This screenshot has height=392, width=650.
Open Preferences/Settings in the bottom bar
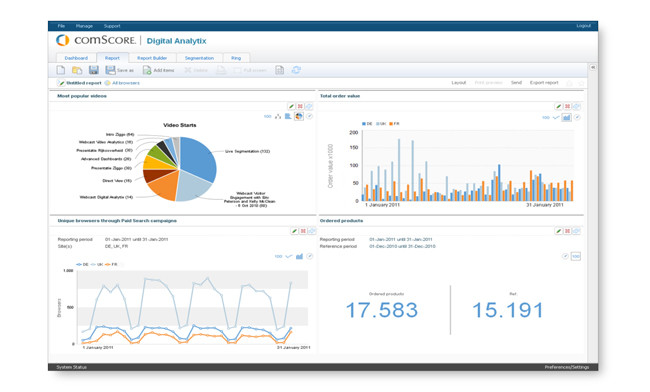(x=566, y=367)
